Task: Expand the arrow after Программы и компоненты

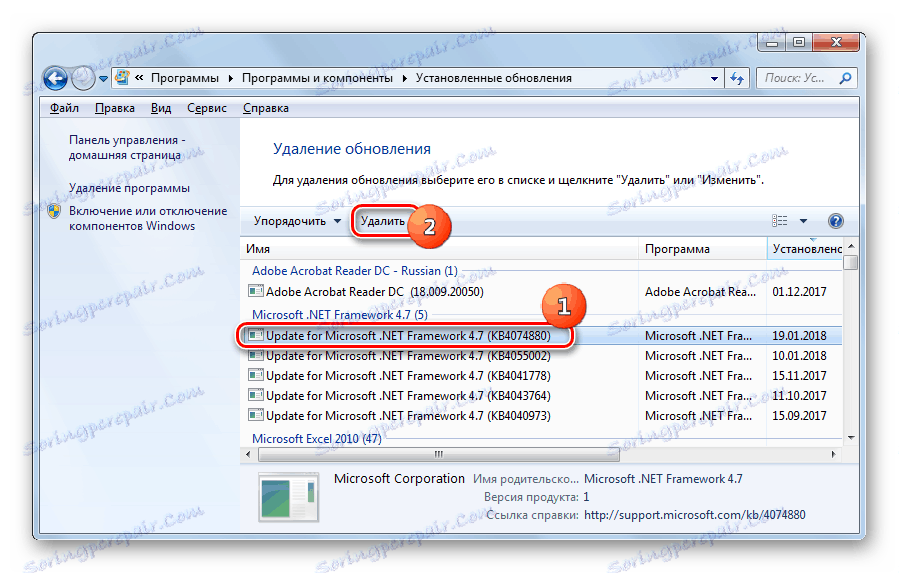Action: pyautogui.click(x=404, y=79)
